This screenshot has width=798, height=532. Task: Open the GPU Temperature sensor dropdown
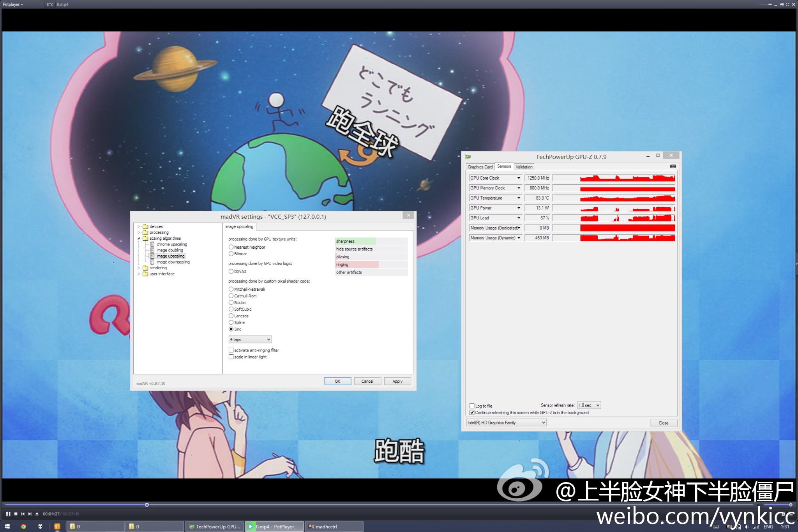519,198
